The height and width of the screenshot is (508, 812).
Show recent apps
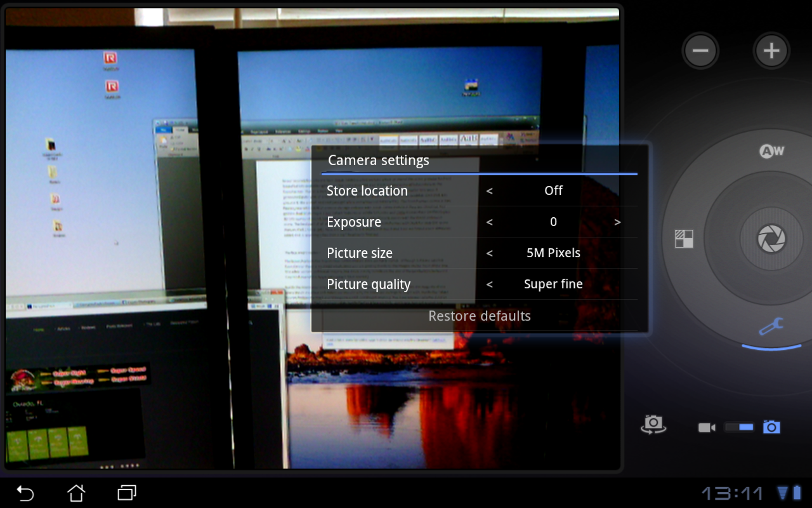[127, 493]
